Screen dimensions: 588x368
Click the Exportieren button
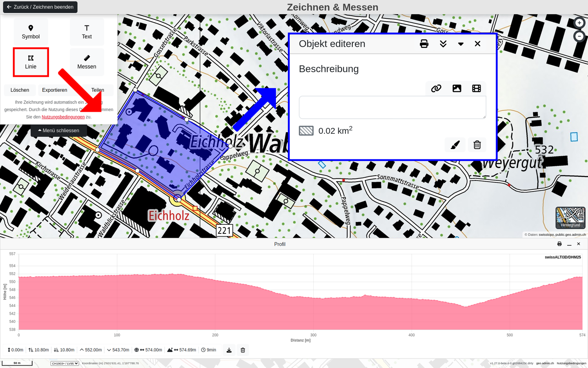54,90
